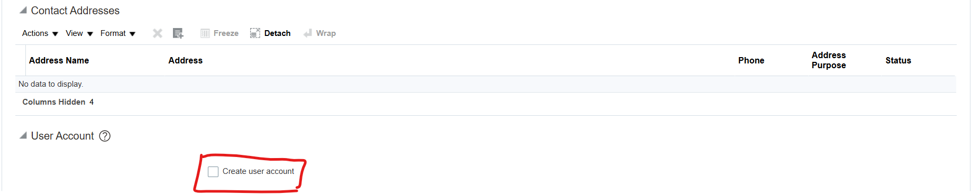Sort by the Address Name column header
Image resolution: width=980 pixels, height=194 pixels.
(59, 60)
